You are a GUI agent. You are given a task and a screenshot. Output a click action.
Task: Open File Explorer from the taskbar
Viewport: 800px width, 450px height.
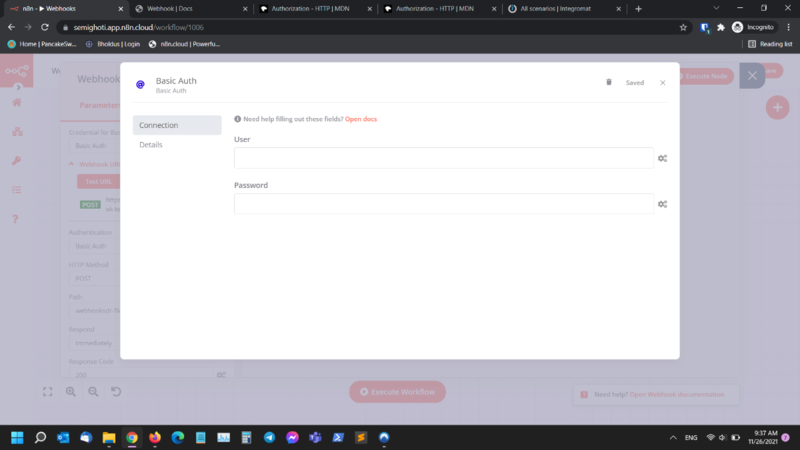(109, 437)
